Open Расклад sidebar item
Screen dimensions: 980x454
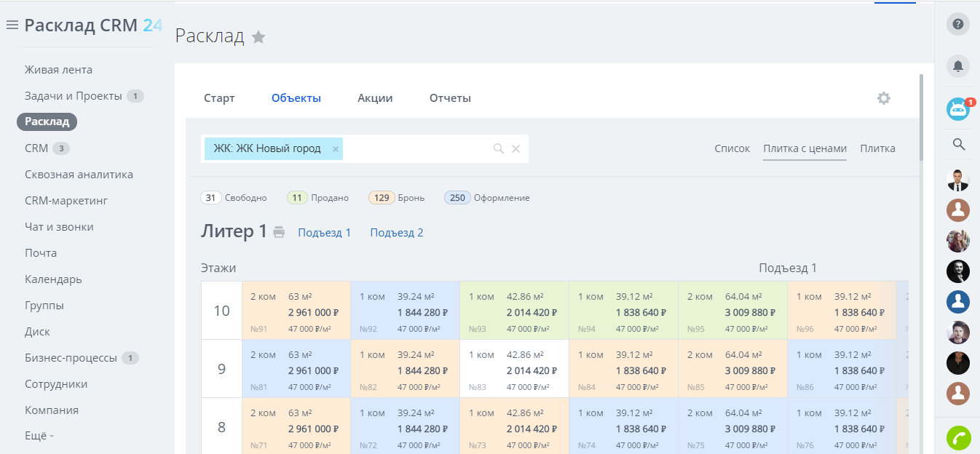(47, 122)
